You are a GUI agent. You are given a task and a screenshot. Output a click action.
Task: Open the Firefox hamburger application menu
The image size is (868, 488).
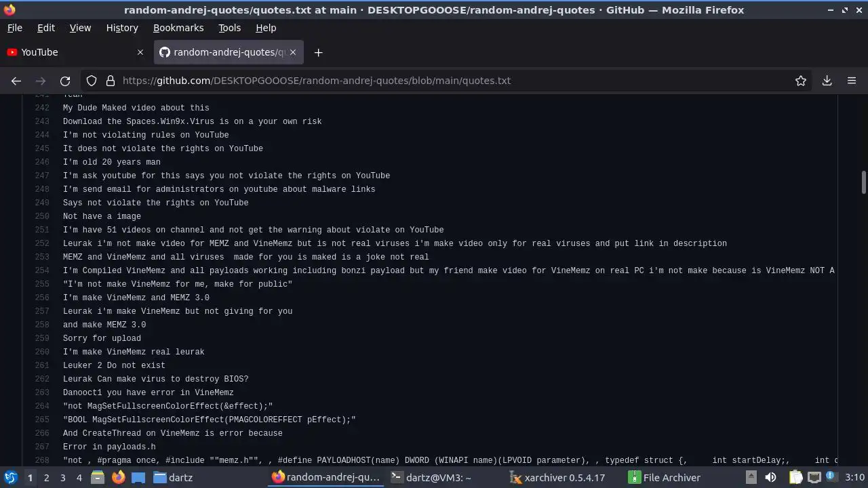(x=852, y=81)
